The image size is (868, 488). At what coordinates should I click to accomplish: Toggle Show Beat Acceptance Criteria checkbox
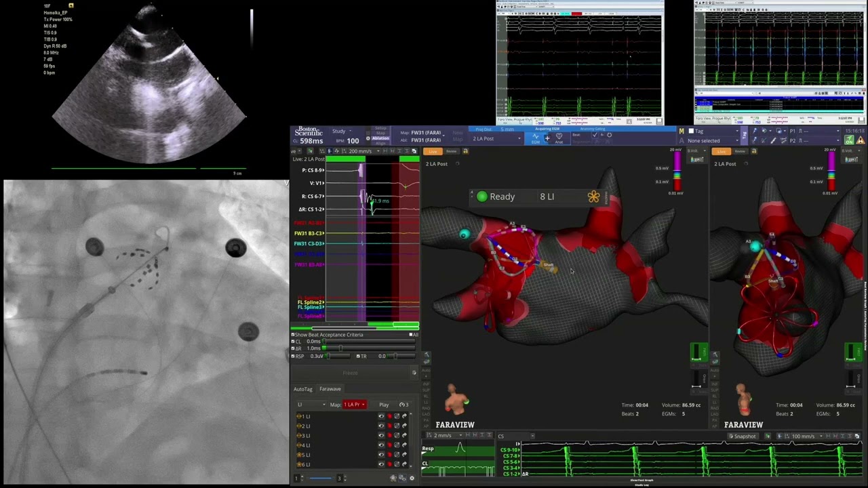(x=293, y=335)
